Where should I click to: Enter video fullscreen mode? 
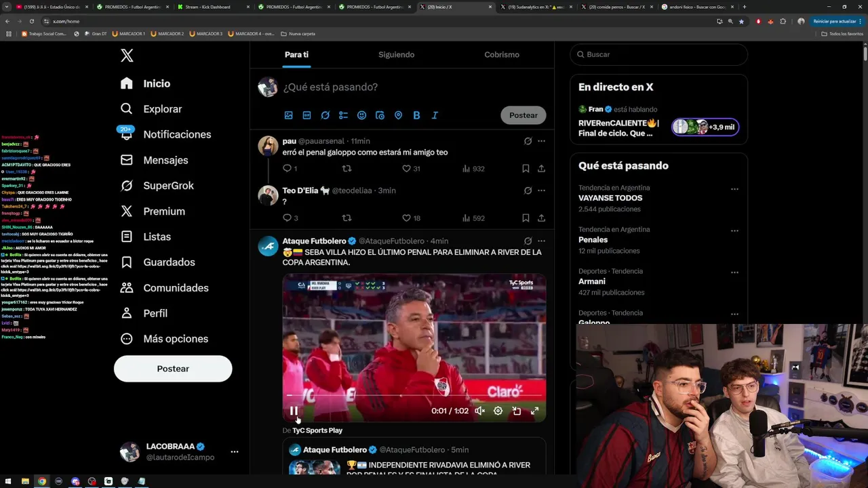coord(534,411)
